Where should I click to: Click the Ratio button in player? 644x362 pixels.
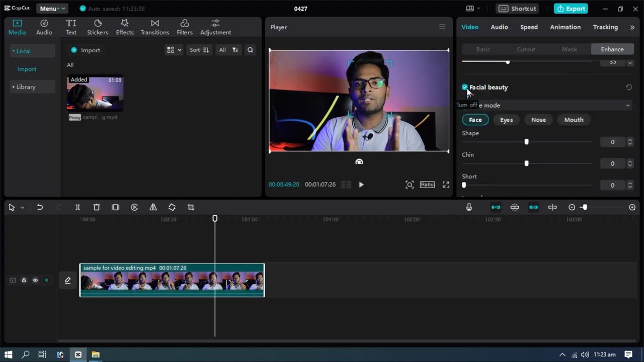[x=427, y=185]
